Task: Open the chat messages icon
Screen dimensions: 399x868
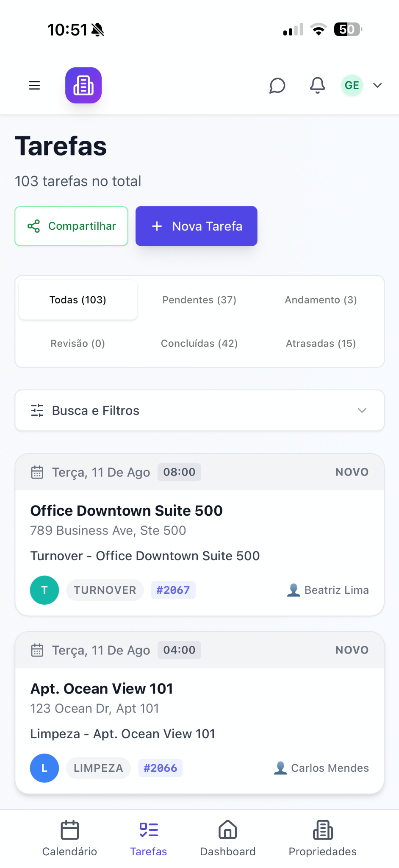Action: click(x=277, y=86)
